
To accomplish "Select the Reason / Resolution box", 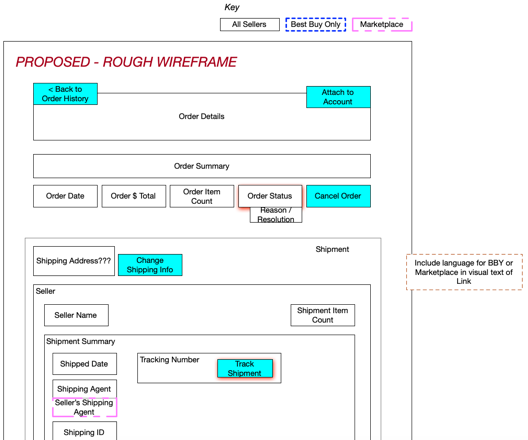I will click(x=276, y=215).
